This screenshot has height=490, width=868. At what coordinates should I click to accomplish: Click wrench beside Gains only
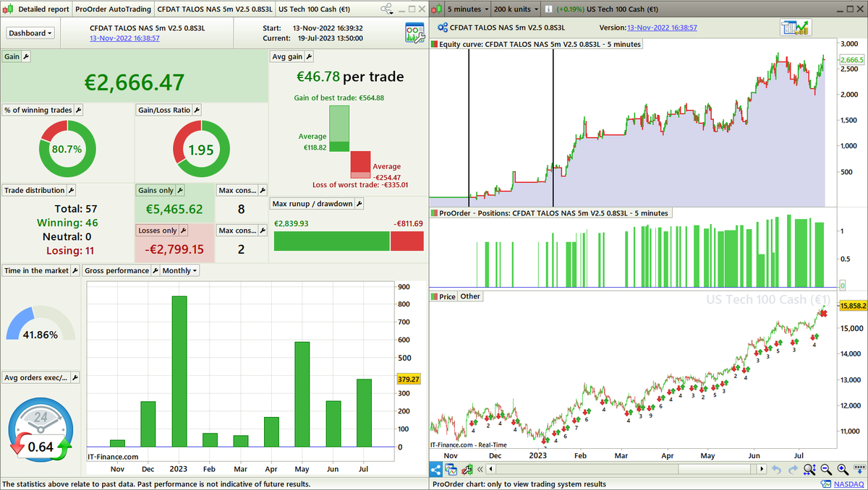[180, 190]
